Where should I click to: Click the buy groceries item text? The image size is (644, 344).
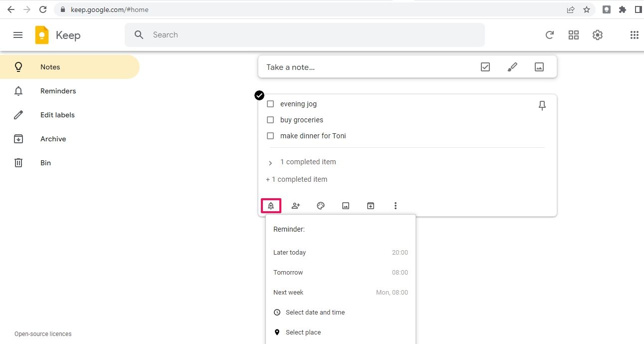302,120
